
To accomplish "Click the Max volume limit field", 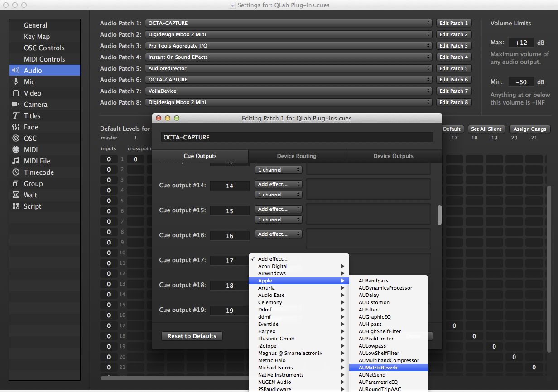I will click(521, 43).
